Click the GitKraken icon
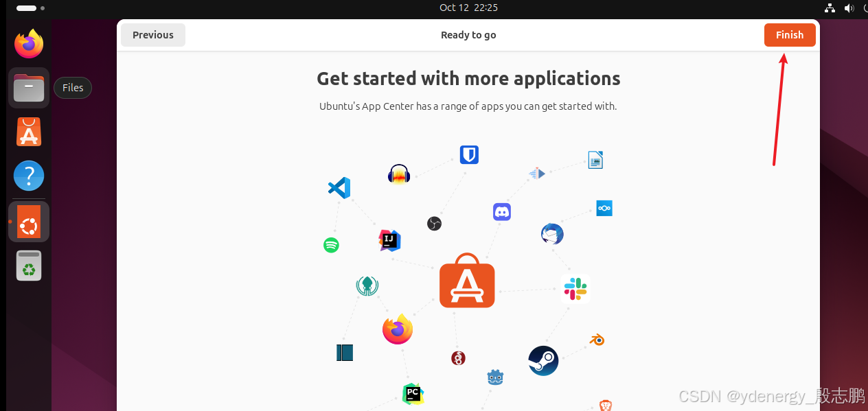The image size is (868, 411). coord(367,285)
